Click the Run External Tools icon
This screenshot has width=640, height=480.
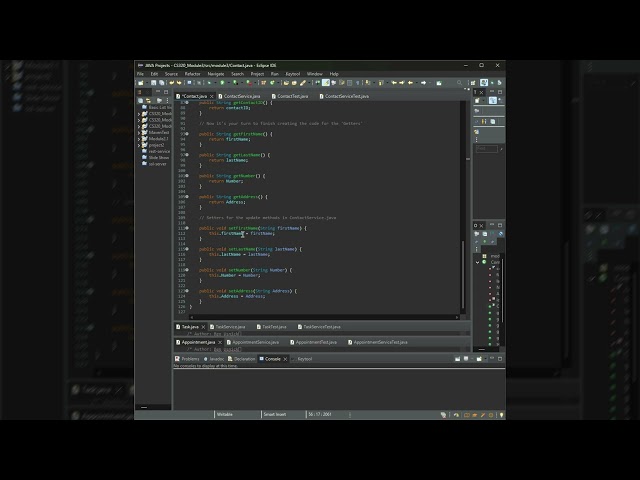coord(249,83)
